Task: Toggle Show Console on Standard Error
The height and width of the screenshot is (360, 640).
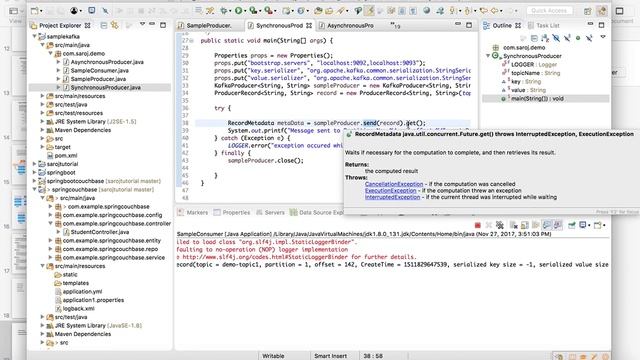Action: tap(558, 225)
